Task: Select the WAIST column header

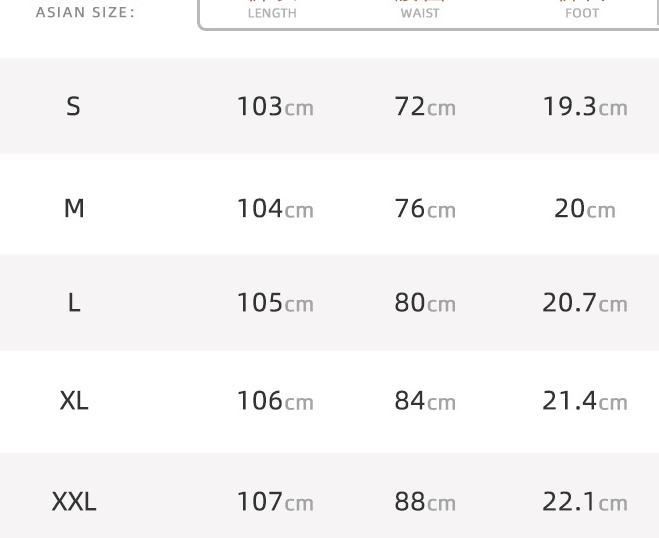Action: [420, 13]
